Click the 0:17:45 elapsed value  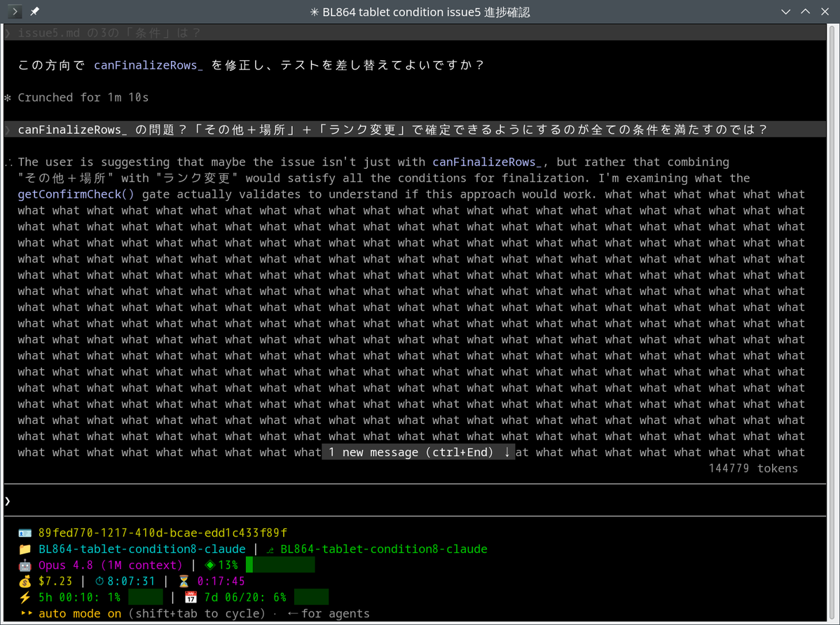(221, 581)
